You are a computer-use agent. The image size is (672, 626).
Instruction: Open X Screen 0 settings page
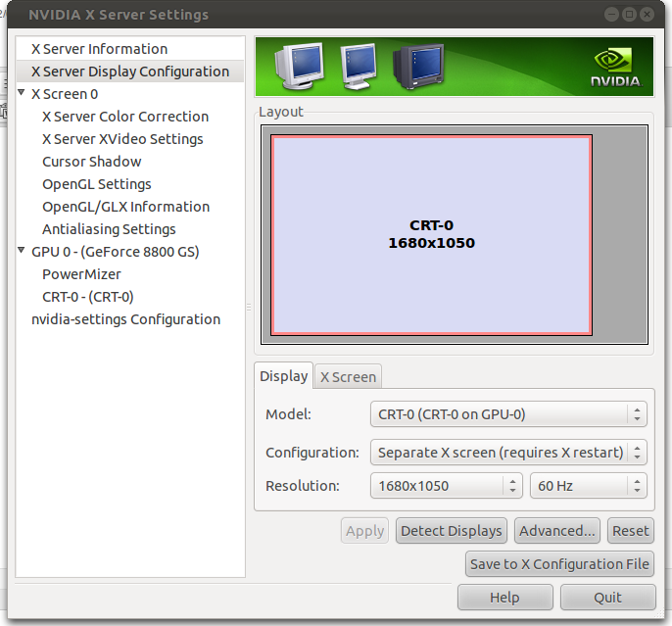pos(65,94)
